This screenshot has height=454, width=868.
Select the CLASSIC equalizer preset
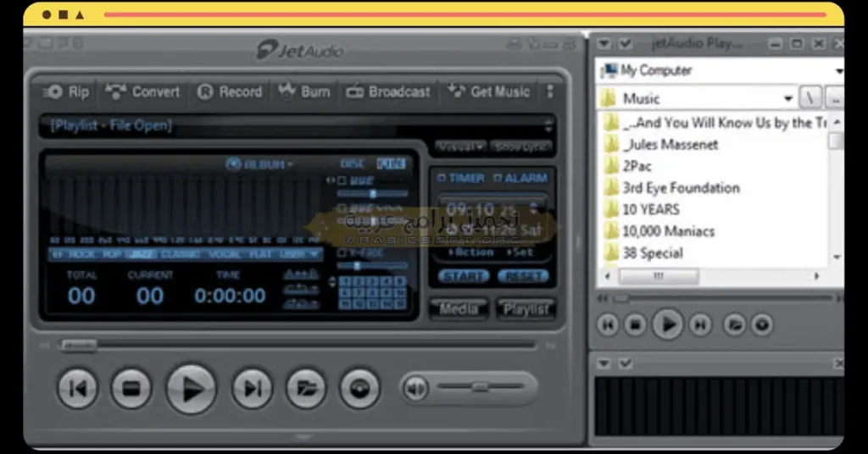click(x=180, y=254)
